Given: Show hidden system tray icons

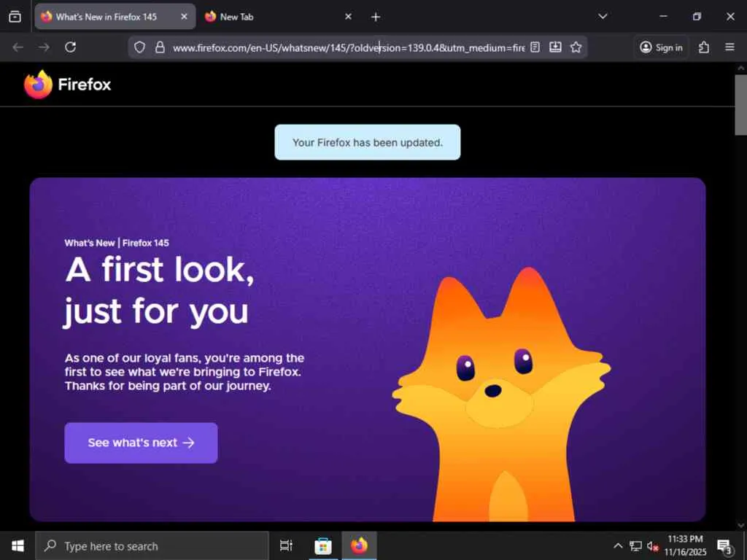Looking at the screenshot, I should click(618, 545).
